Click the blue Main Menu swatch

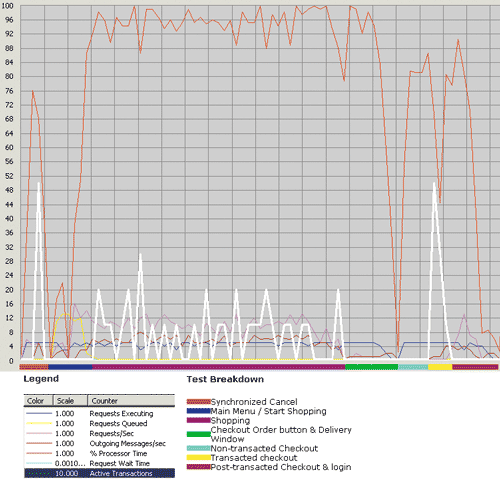198,411
